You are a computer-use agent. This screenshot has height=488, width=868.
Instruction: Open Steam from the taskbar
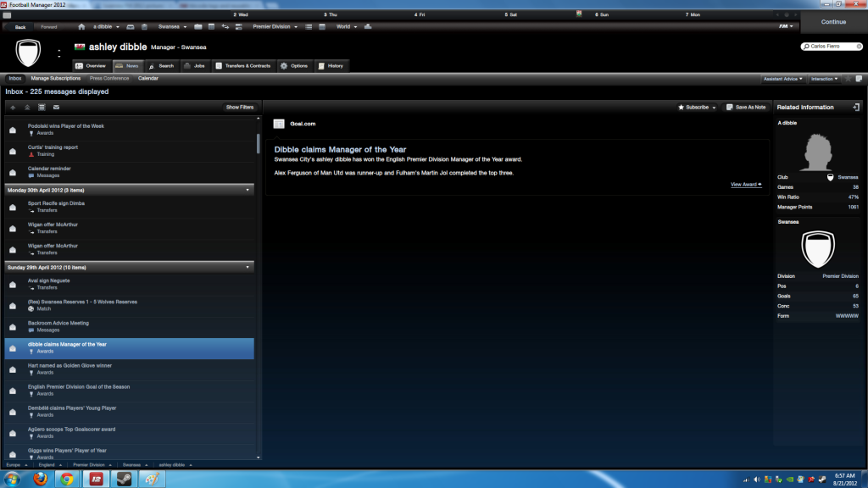(x=124, y=479)
